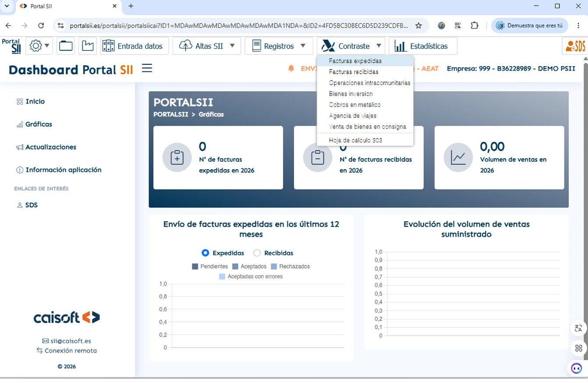
Task: Open Entrada datos from toolbar
Action: coord(135,46)
